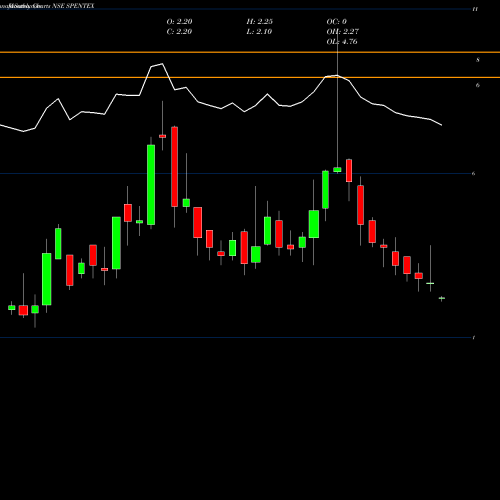The width and height of the screenshot is (500, 500).
Task: Select the tallest red candlestick body
Action: [174, 167]
